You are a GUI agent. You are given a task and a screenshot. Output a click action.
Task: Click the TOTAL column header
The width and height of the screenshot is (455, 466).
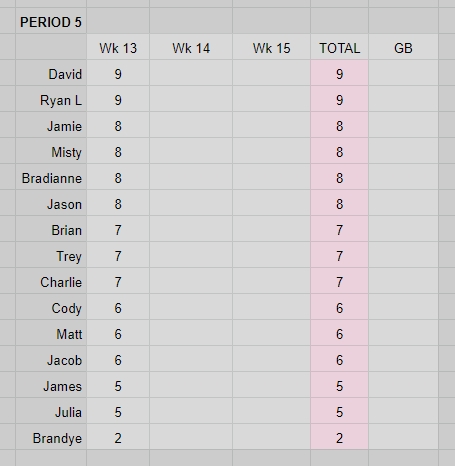340,47
